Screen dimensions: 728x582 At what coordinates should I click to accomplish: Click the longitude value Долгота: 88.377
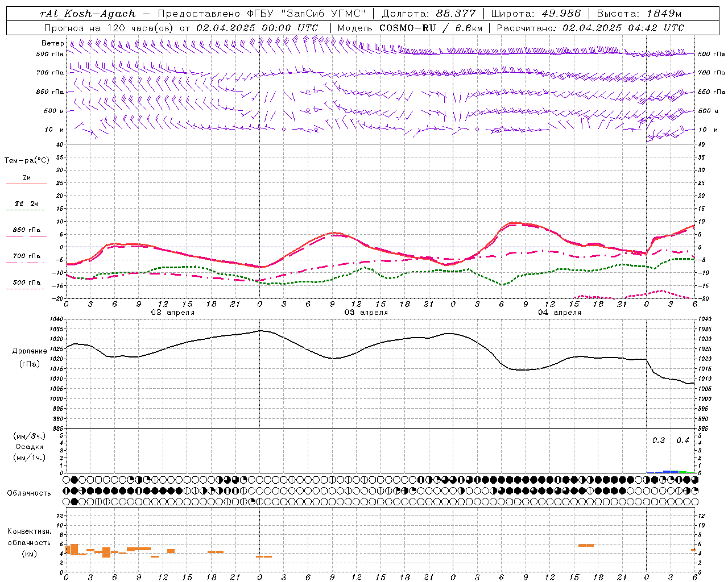click(x=429, y=14)
